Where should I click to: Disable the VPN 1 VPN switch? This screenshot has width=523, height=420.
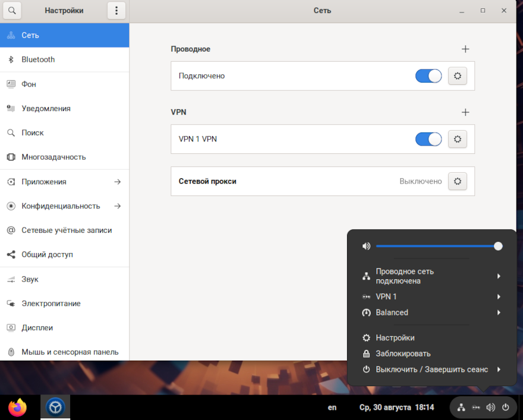[428, 139]
